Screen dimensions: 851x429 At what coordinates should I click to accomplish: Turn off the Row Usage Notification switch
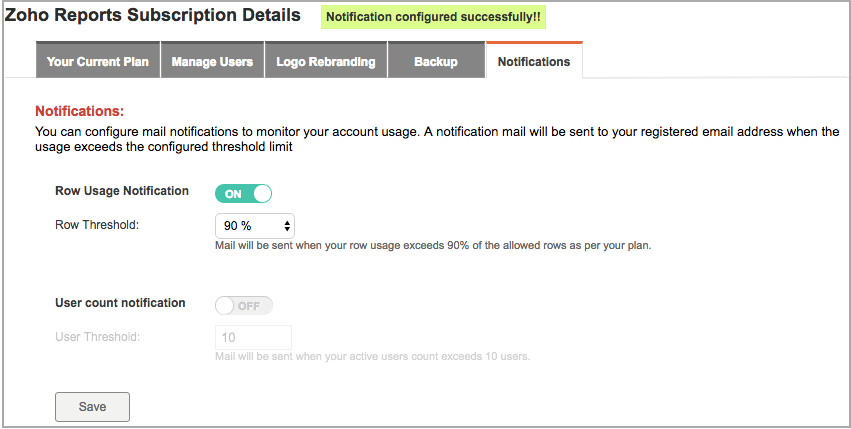tap(243, 193)
